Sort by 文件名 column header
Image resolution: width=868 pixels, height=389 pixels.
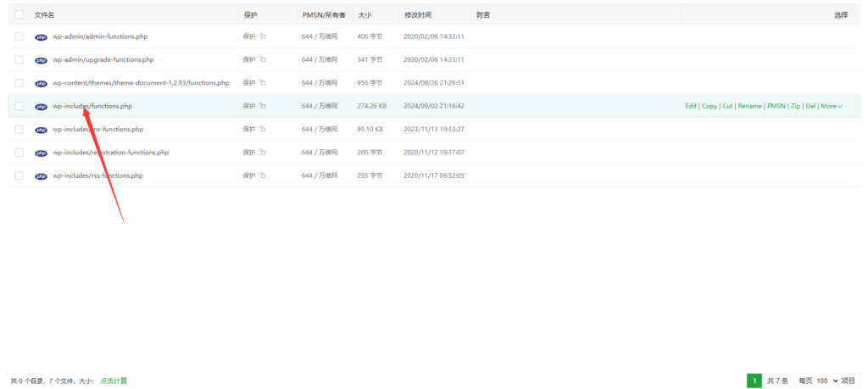[x=44, y=15]
